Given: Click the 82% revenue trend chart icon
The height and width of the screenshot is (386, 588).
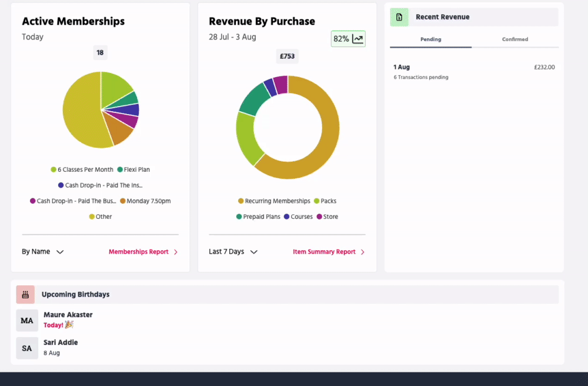Looking at the screenshot, I should click(x=358, y=39).
